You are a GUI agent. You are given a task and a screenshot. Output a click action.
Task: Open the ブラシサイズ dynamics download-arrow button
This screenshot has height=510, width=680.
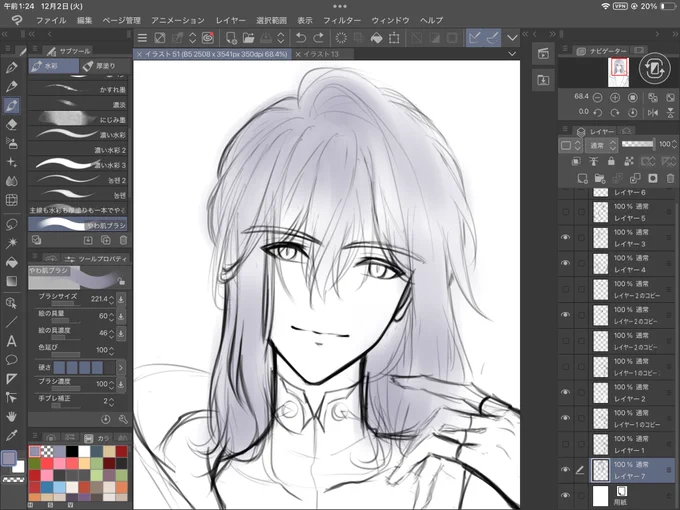tap(121, 299)
